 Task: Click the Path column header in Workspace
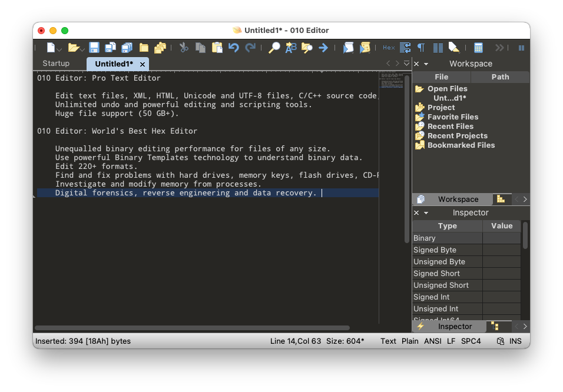[x=500, y=77]
